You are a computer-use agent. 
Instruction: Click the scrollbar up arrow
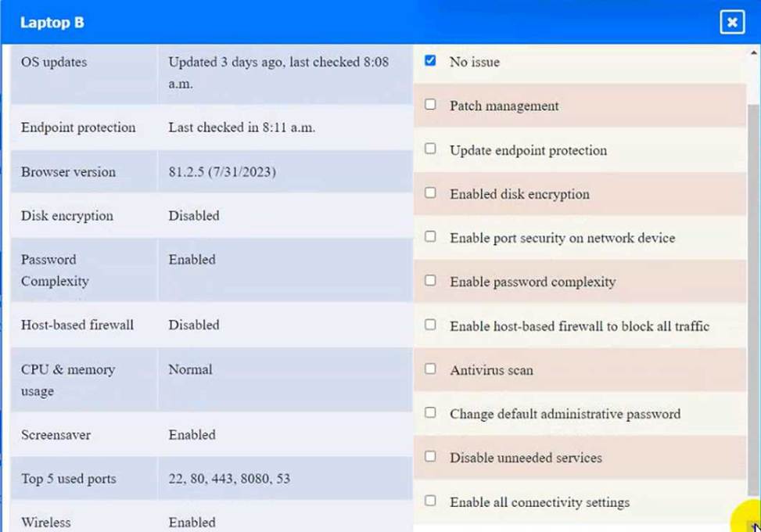[x=754, y=52]
